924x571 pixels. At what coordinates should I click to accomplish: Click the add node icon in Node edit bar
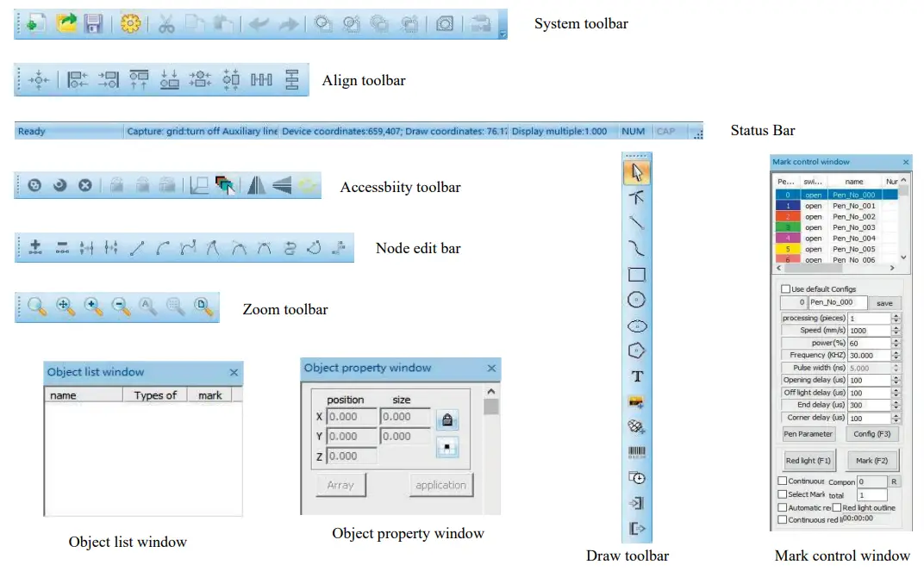click(x=35, y=247)
